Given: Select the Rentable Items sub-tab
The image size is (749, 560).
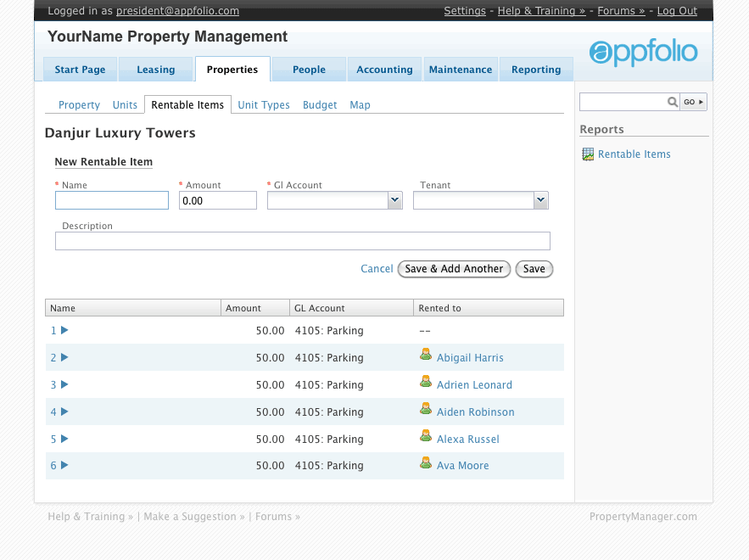Looking at the screenshot, I should click(187, 104).
